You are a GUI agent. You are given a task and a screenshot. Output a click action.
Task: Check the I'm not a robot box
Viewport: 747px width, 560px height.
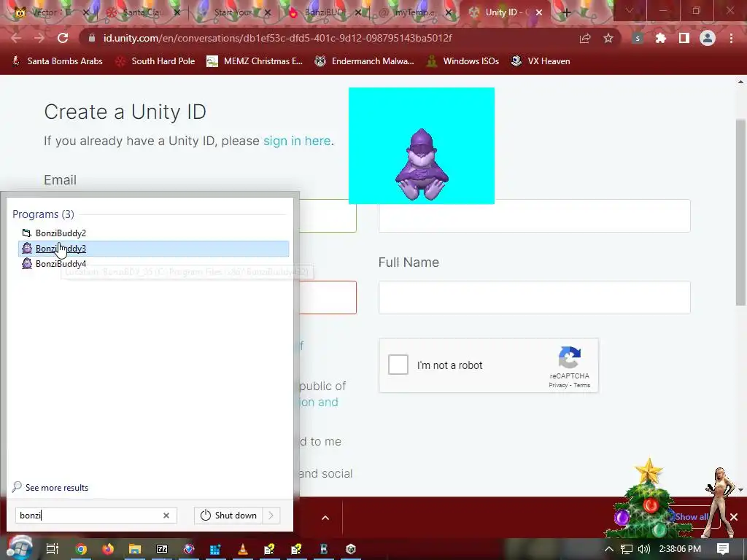pyautogui.click(x=398, y=365)
